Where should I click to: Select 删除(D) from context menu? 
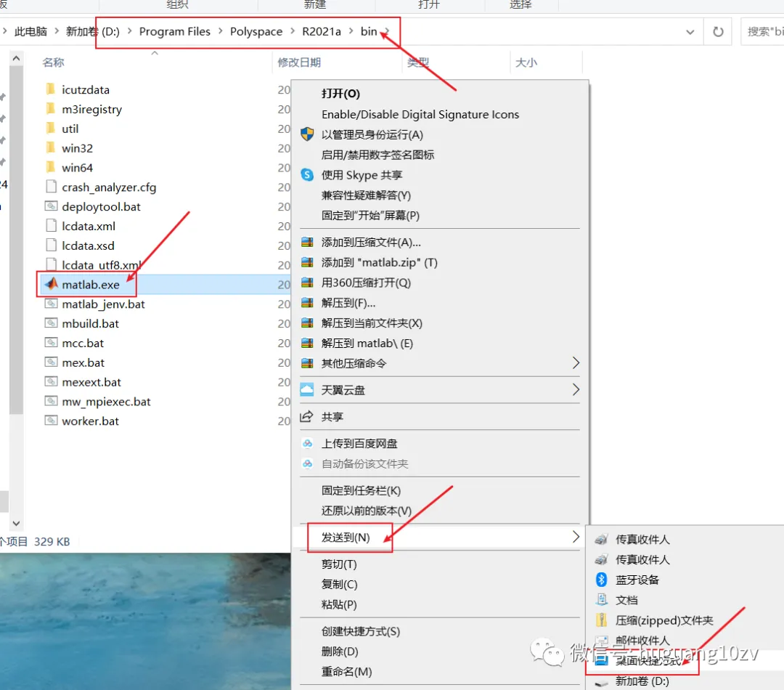click(x=340, y=651)
